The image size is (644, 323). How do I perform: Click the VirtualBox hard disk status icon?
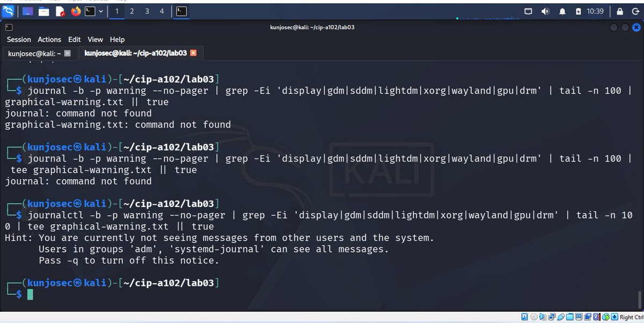coord(524,317)
